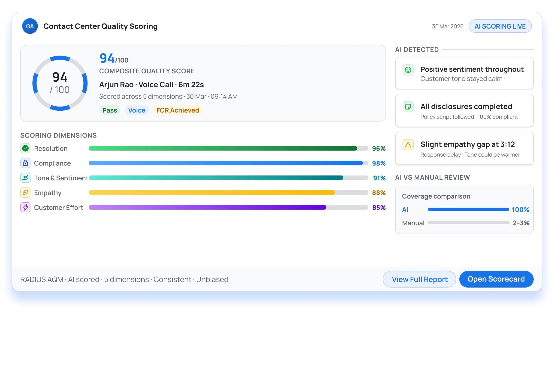
Task: Click the Compliance 98% progress bar
Action: [228, 163]
